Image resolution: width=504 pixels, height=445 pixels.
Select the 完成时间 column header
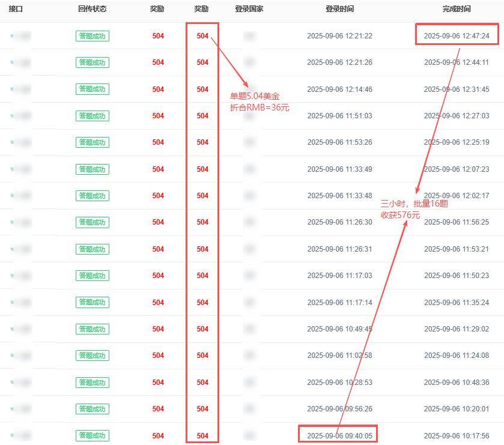(x=457, y=9)
